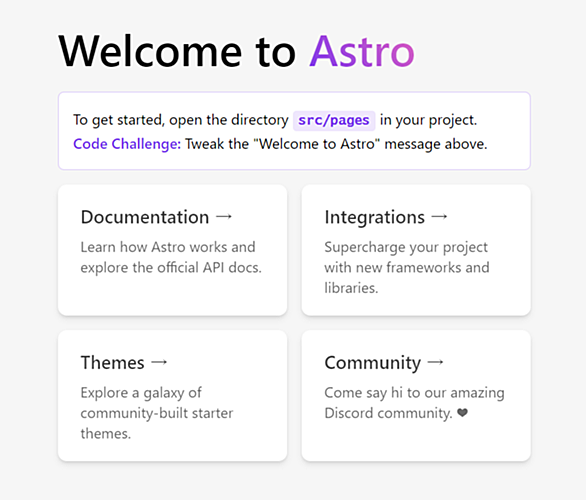Click the 'Code Challenge:' purple text
586x500 pixels.
pyautogui.click(x=127, y=144)
